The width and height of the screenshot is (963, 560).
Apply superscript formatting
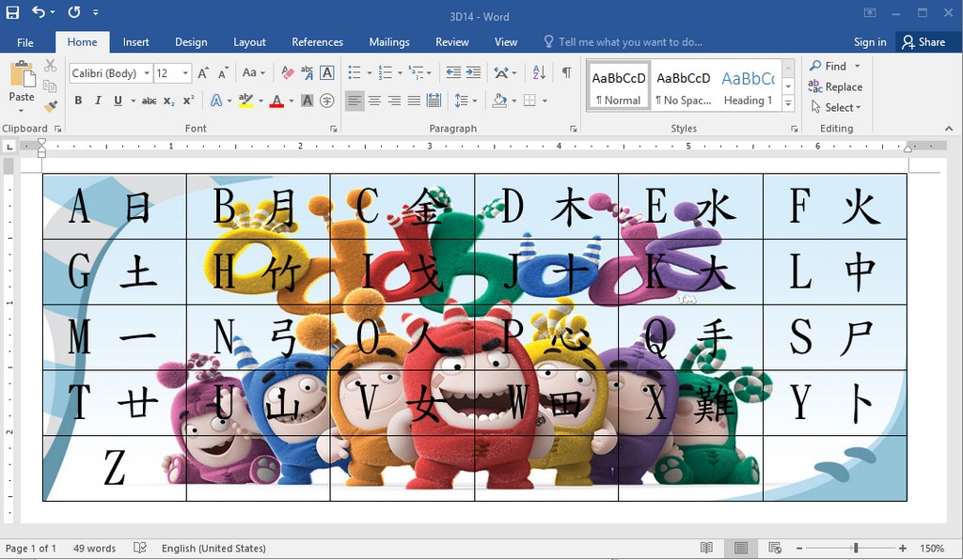188,101
